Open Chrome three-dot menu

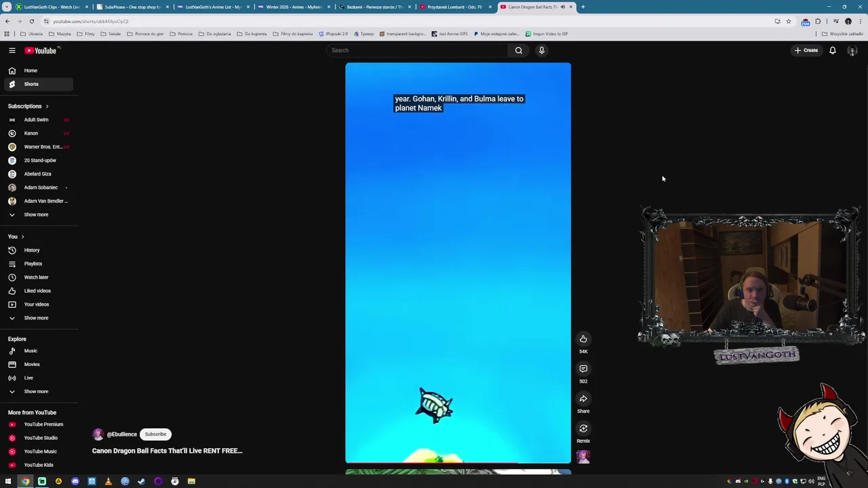click(x=860, y=21)
